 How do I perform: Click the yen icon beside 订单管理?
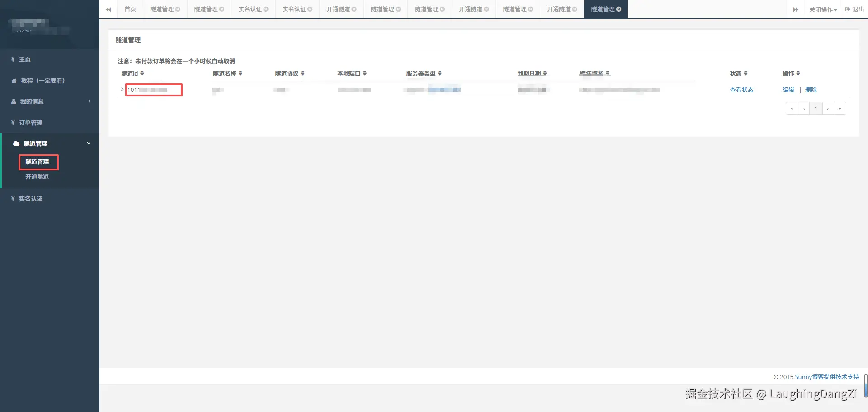(13, 123)
